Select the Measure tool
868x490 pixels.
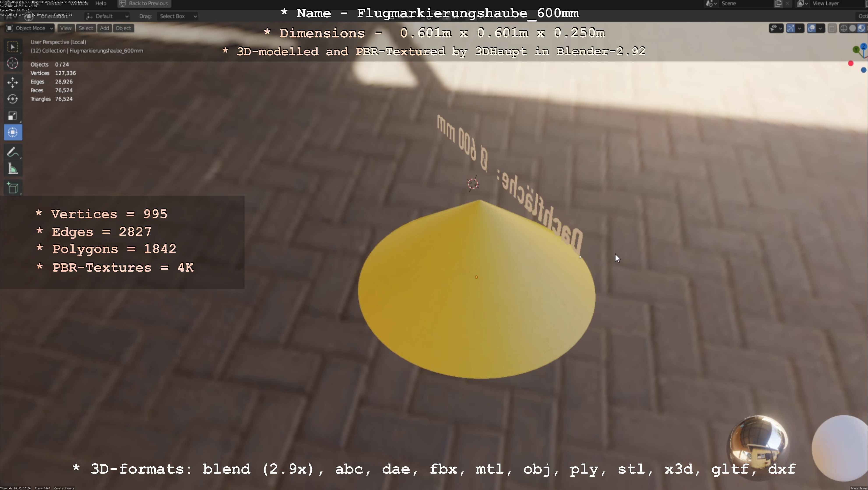tap(13, 169)
